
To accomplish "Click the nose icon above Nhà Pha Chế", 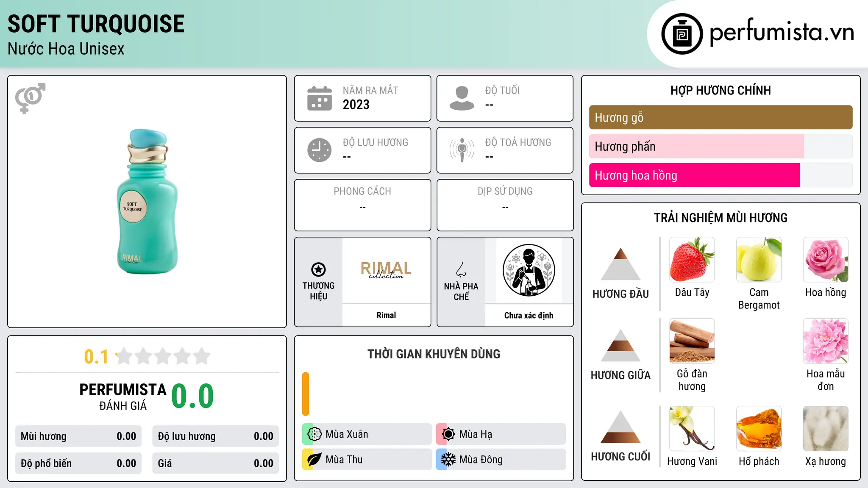I will pyautogui.click(x=461, y=269).
